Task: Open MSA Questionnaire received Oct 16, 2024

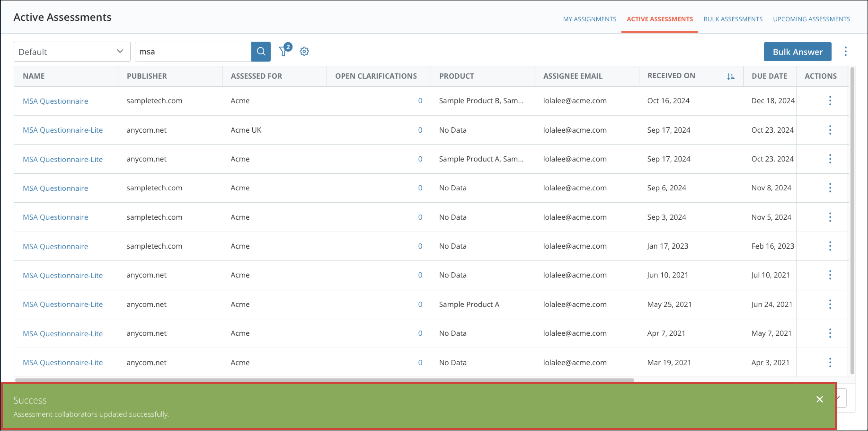Action: (55, 101)
